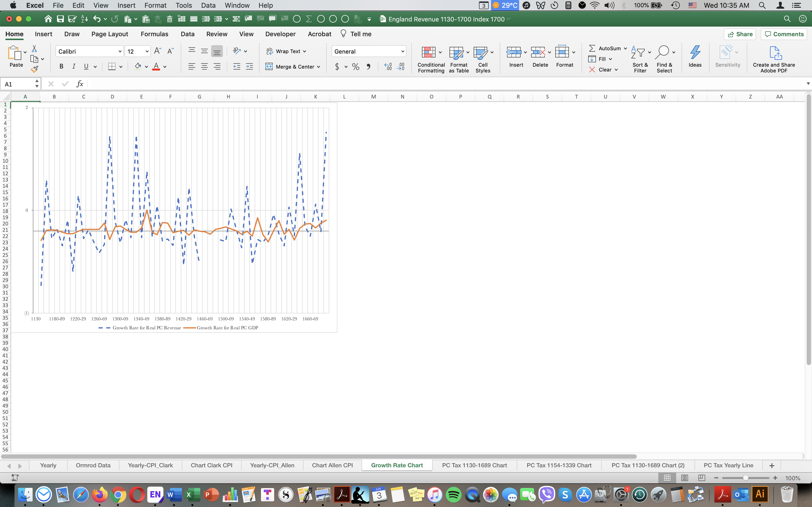Open the Formulas ribbon tab

click(x=154, y=34)
